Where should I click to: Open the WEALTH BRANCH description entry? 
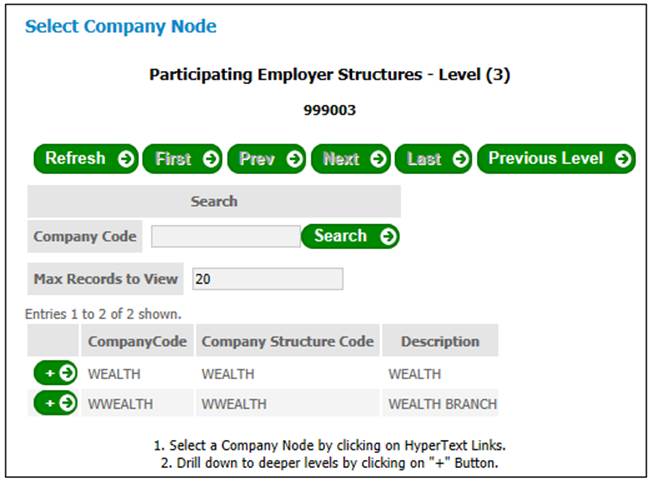click(x=442, y=404)
